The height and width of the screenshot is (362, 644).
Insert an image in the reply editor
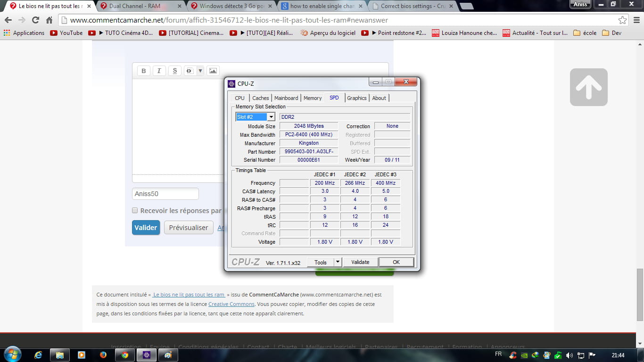click(x=213, y=71)
